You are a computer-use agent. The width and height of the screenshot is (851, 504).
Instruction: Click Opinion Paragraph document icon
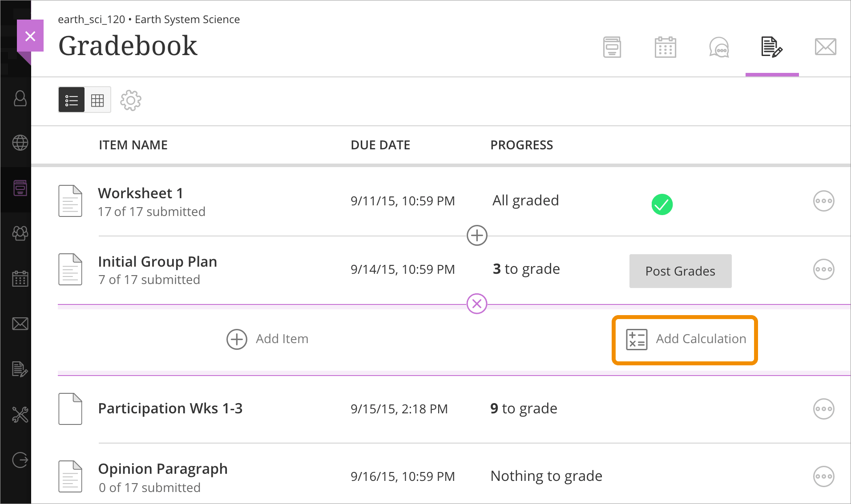pyautogui.click(x=70, y=476)
